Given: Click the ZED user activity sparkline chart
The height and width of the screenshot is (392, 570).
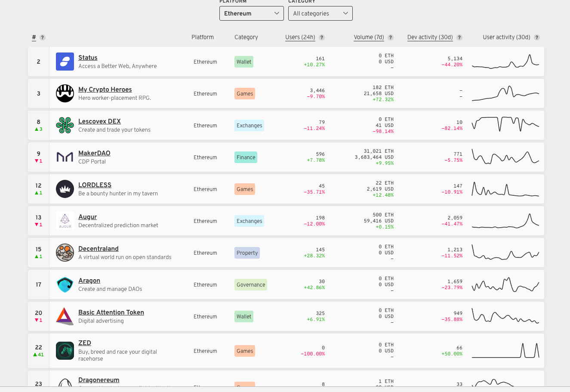Looking at the screenshot, I should pyautogui.click(x=505, y=350).
